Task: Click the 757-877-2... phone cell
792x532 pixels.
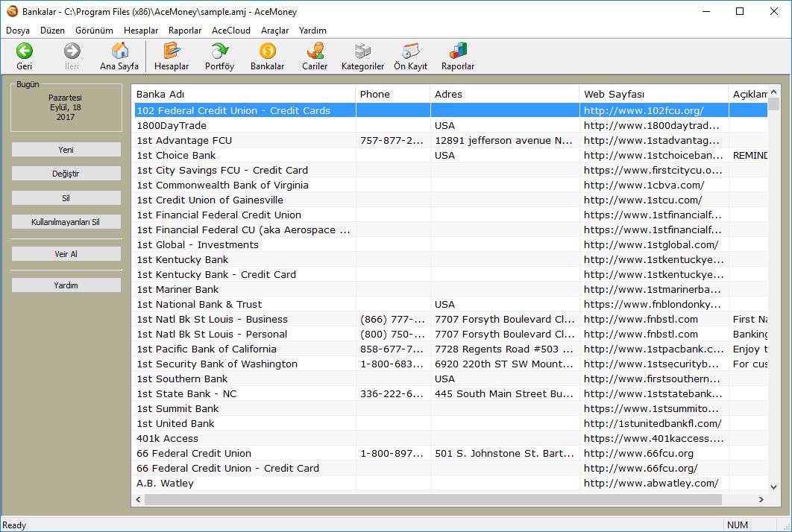Action: pos(393,140)
